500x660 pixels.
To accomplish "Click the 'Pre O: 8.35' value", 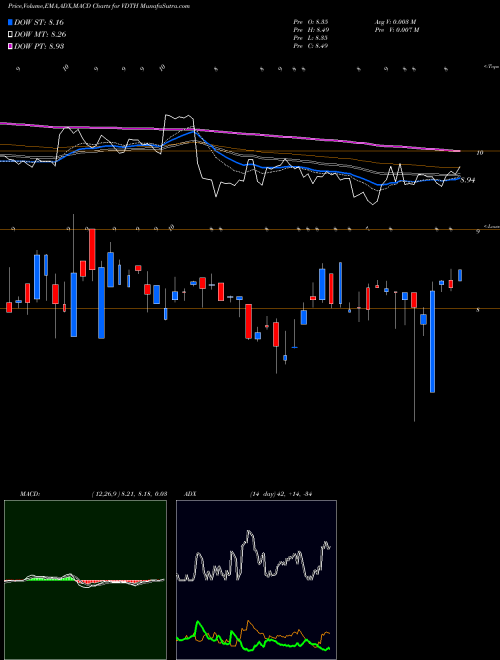I will point(311,22).
